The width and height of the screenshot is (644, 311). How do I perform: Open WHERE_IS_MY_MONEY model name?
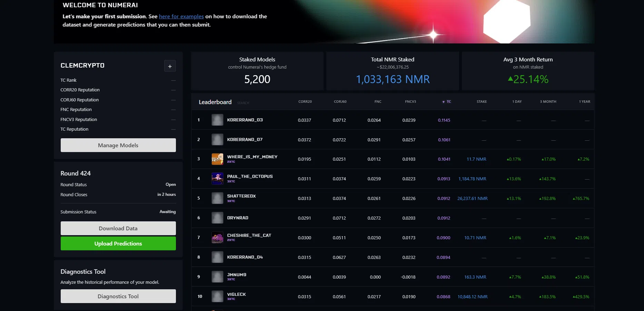click(x=252, y=157)
